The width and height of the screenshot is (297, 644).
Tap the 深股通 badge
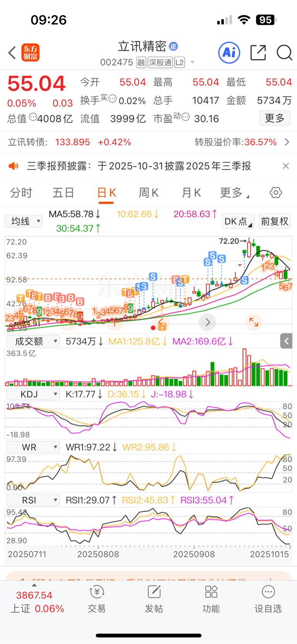coord(160,62)
